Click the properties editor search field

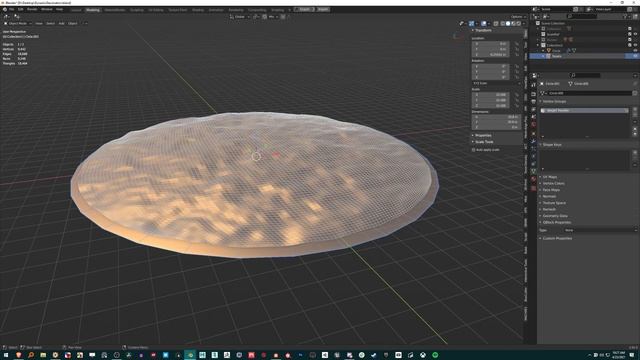585,75
